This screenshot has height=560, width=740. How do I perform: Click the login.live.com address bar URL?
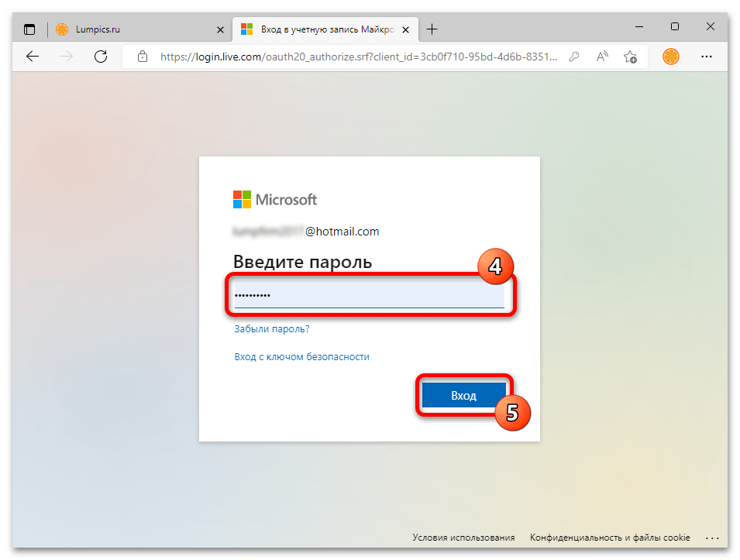coord(359,57)
